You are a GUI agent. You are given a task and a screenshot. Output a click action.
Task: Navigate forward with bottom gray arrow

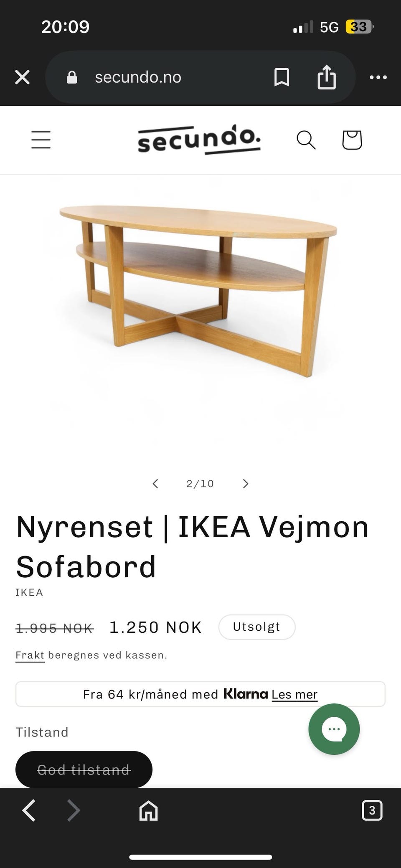[x=74, y=811]
